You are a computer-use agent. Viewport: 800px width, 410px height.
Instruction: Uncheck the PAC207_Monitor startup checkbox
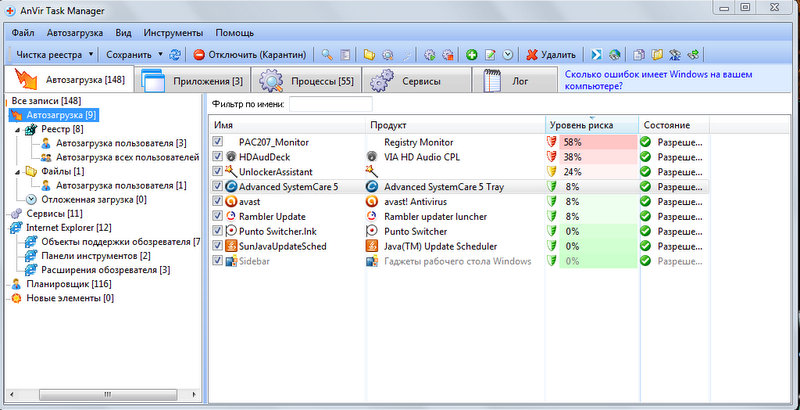tap(218, 141)
